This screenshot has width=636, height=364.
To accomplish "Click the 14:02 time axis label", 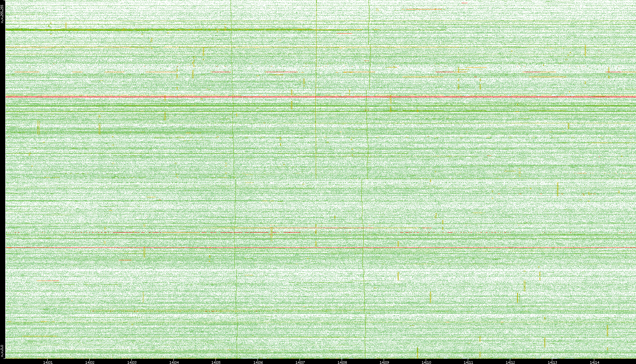I will (90, 362).
